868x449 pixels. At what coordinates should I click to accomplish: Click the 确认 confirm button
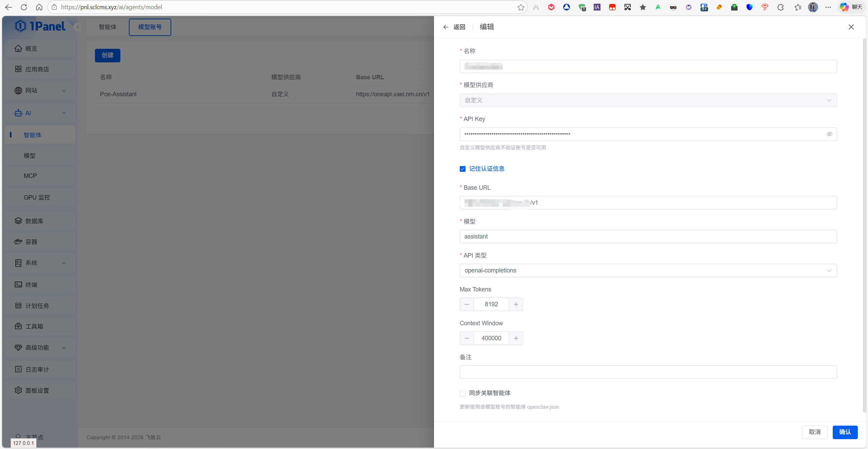click(x=845, y=432)
